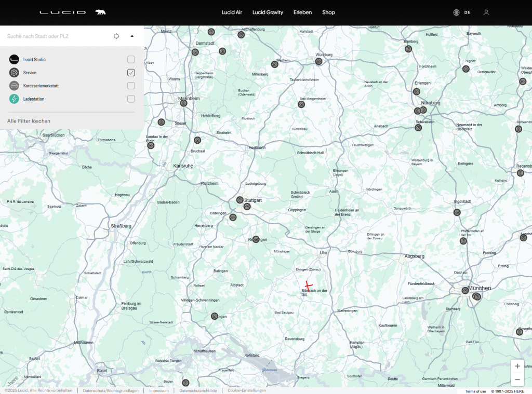Select service marker at Böblingen
The width and height of the screenshot is (532, 394).
(x=233, y=218)
